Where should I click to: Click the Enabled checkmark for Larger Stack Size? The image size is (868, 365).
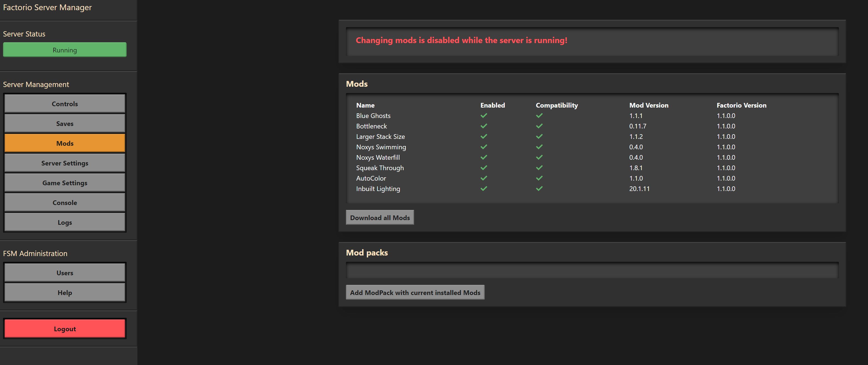tap(484, 136)
